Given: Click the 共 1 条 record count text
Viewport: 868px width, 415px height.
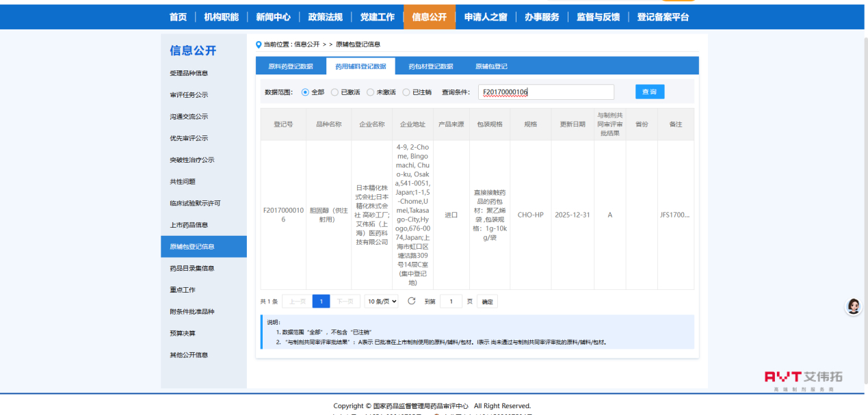Looking at the screenshot, I should click(268, 302).
